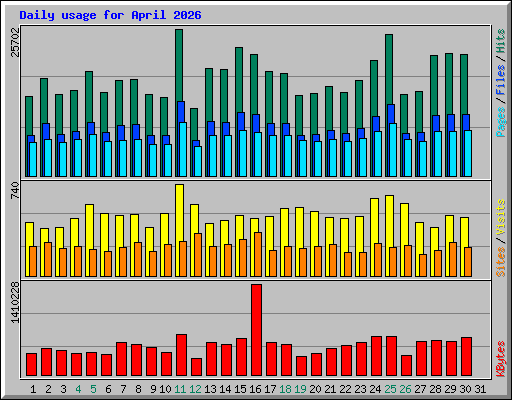Click the red KBytes bar for day 12
This screenshot has width=512, height=400.
pos(196,367)
